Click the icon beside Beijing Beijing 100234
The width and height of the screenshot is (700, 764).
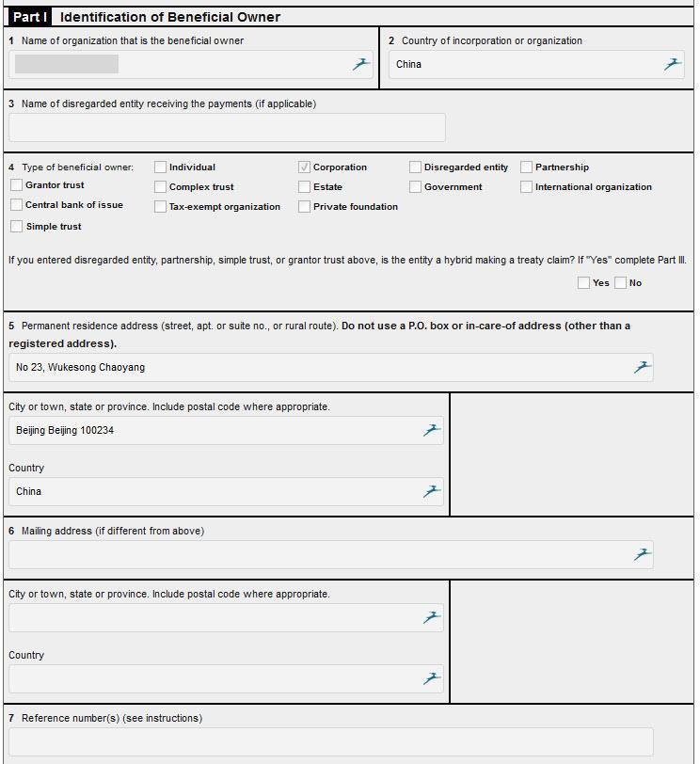pyautogui.click(x=432, y=430)
